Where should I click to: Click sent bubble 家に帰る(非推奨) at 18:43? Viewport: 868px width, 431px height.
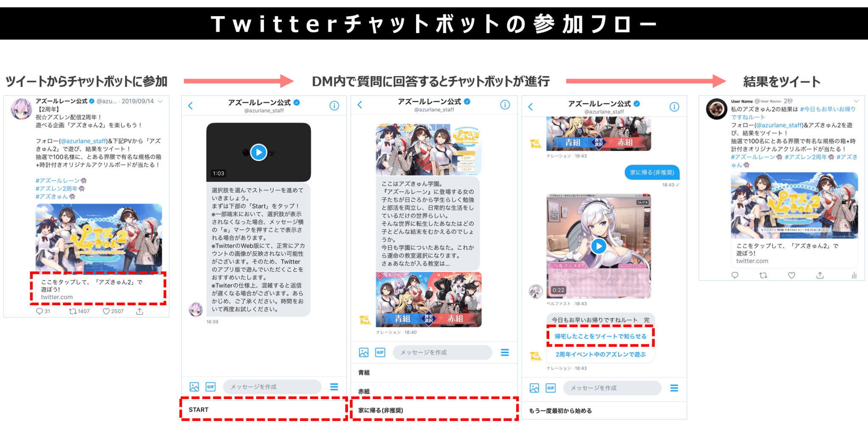tap(652, 172)
